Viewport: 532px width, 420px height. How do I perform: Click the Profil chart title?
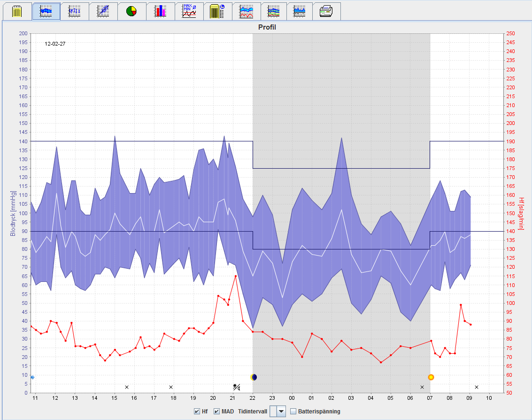click(x=267, y=27)
